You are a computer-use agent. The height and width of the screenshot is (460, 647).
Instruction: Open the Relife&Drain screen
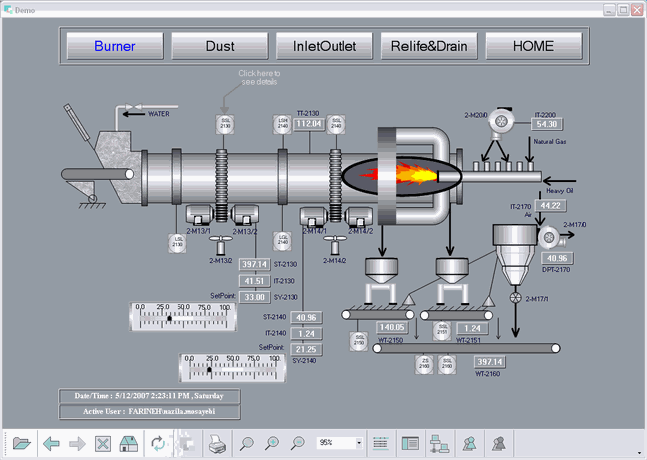point(429,46)
